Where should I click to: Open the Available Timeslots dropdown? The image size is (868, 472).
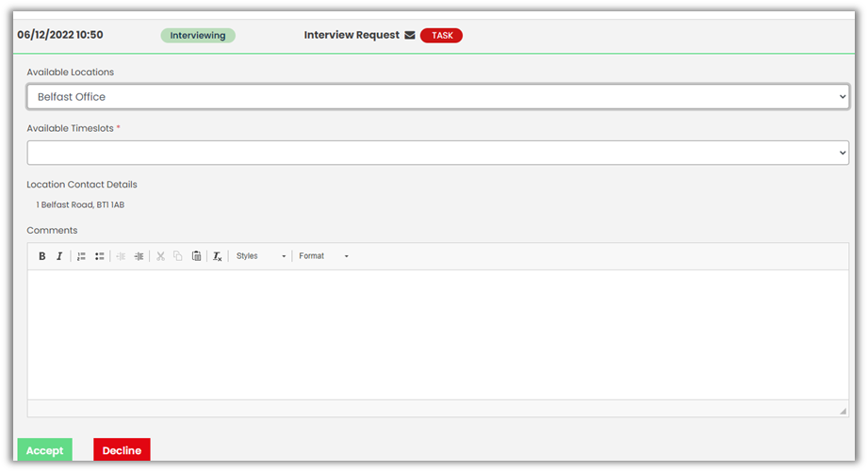438,153
